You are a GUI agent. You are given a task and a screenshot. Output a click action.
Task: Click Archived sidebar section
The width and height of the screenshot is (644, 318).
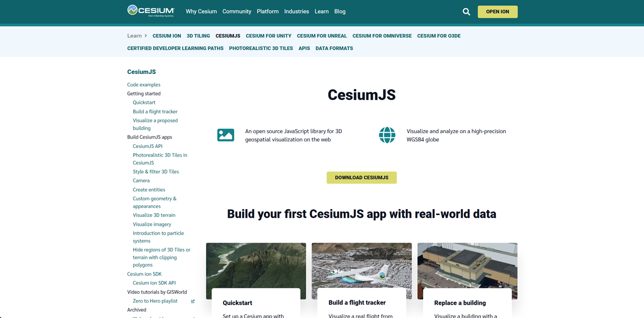pos(137,310)
